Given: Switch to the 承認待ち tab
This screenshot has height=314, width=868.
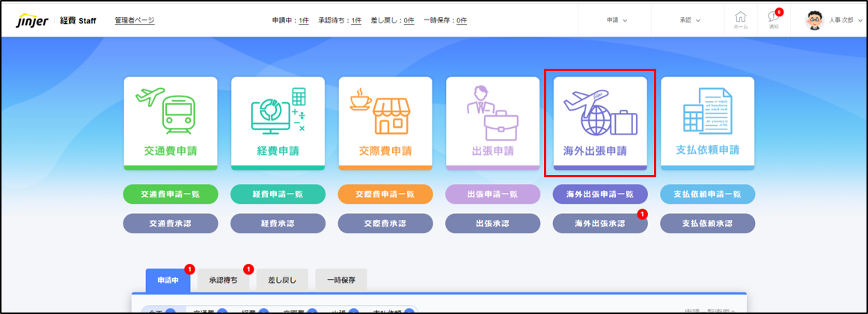Looking at the screenshot, I should 223,280.
